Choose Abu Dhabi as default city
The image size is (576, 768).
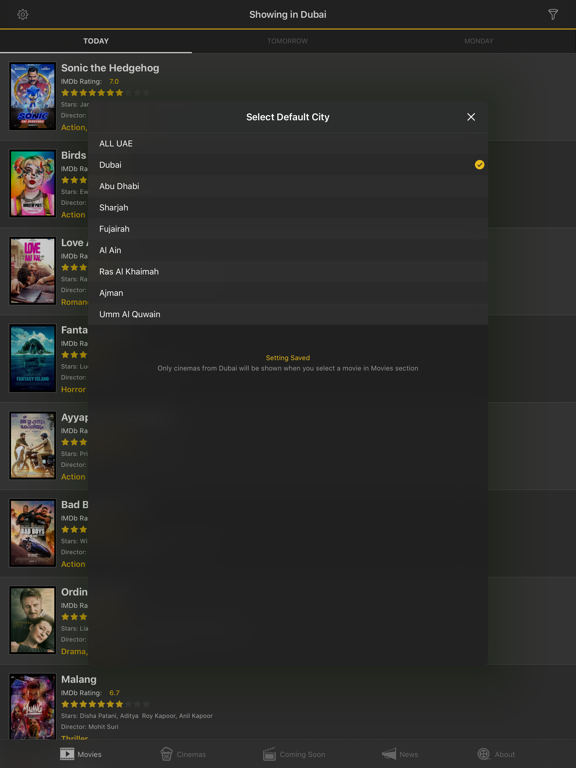[x=288, y=186]
